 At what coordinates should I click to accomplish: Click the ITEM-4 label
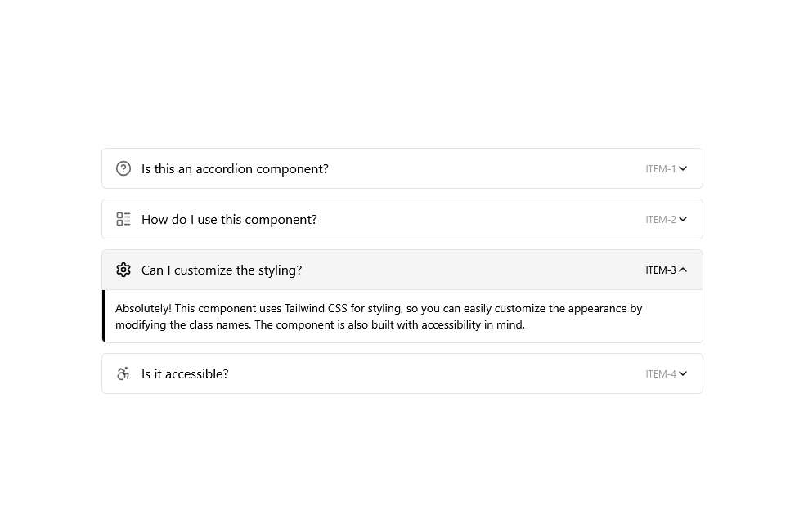pyautogui.click(x=661, y=374)
